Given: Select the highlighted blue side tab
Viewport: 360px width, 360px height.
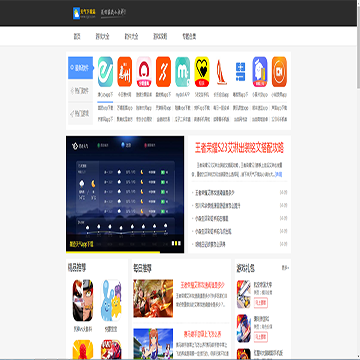Looking at the screenshot, I should (x=80, y=68).
